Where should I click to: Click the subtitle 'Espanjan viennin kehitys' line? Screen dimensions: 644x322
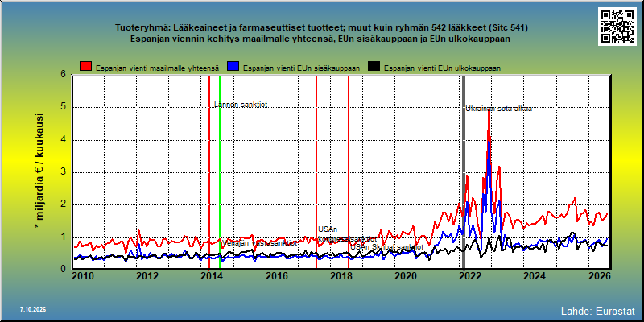[x=320, y=39]
